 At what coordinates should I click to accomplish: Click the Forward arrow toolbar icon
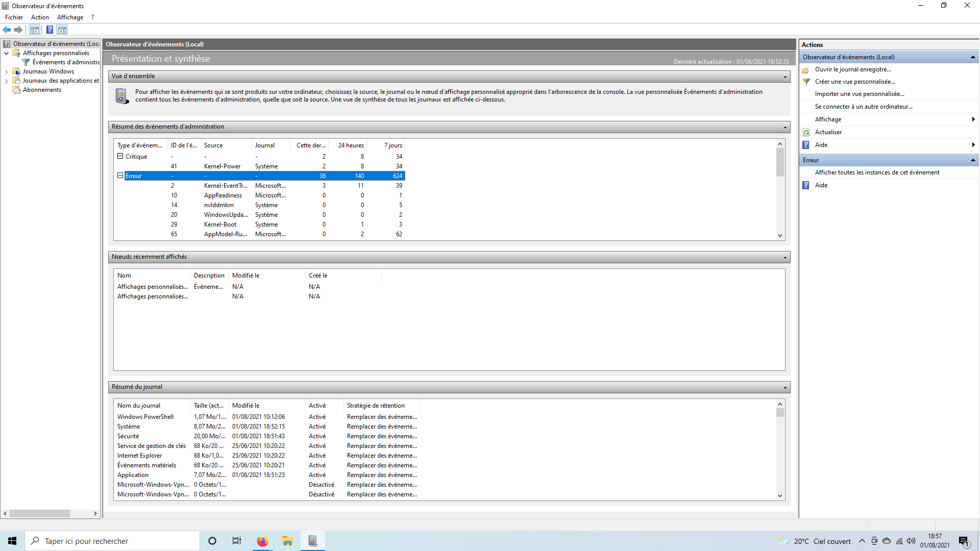click(x=18, y=30)
